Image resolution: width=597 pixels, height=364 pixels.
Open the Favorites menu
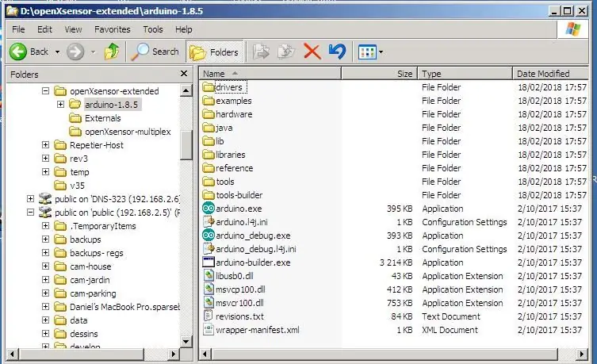[x=113, y=29]
